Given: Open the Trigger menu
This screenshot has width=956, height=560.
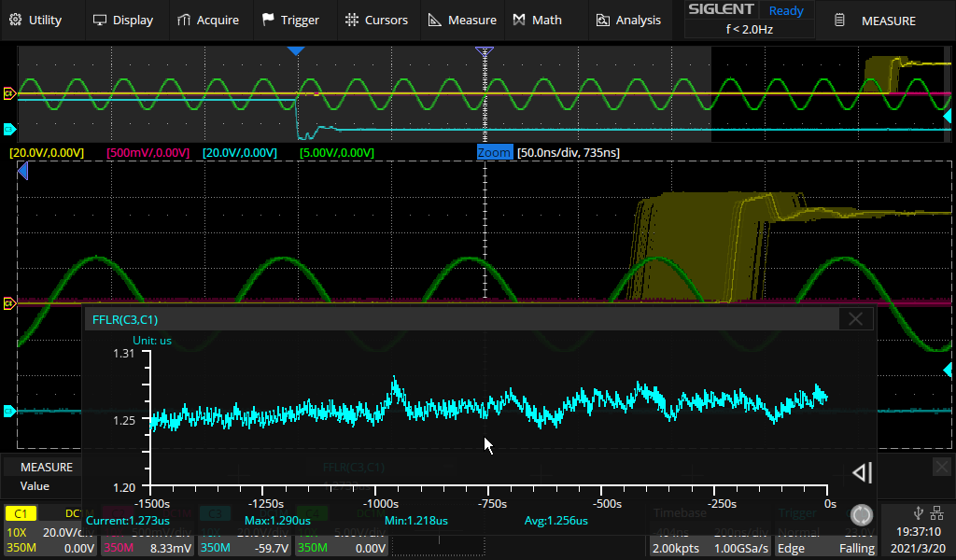Looking at the screenshot, I should (290, 21).
